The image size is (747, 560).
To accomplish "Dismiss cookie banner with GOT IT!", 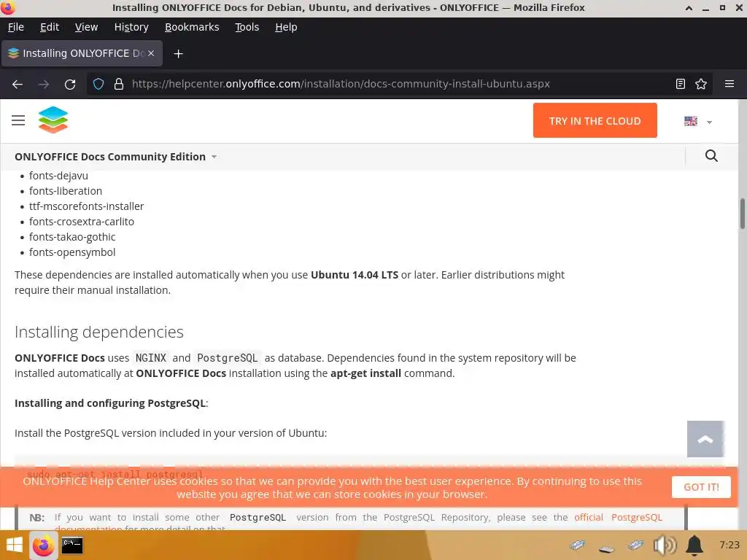I will pyautogui.click(x=701, y=487).
